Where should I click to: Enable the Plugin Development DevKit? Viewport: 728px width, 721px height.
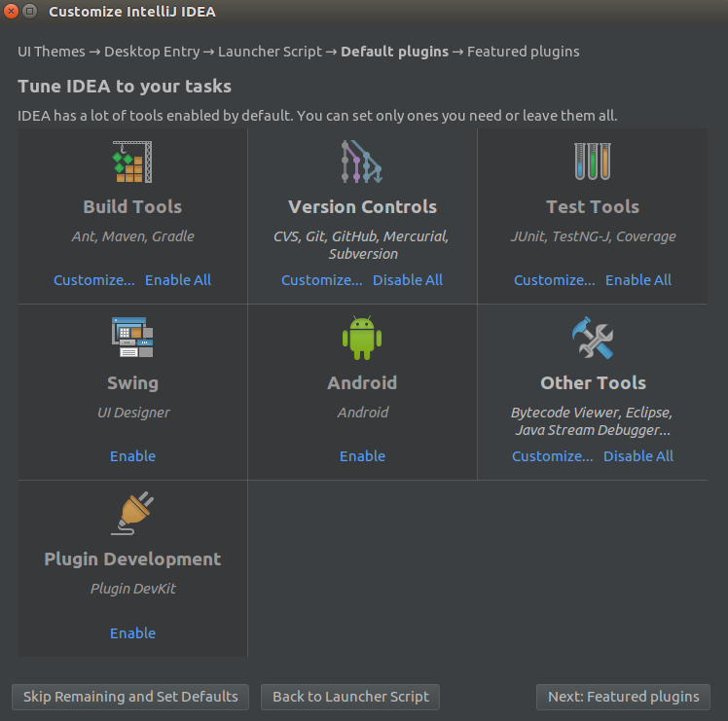pyautogui.click(x=132, y=632)
